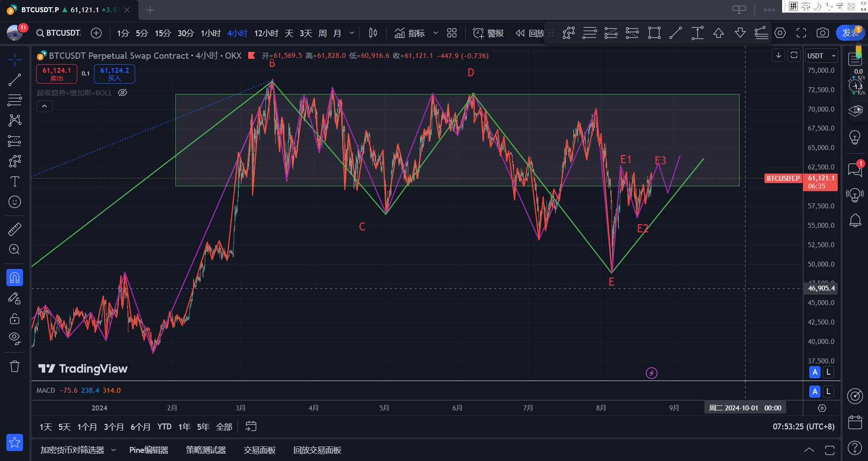Switch to 1 minute interval
Viewport: 868px width, 461px height.
[123, 33]
